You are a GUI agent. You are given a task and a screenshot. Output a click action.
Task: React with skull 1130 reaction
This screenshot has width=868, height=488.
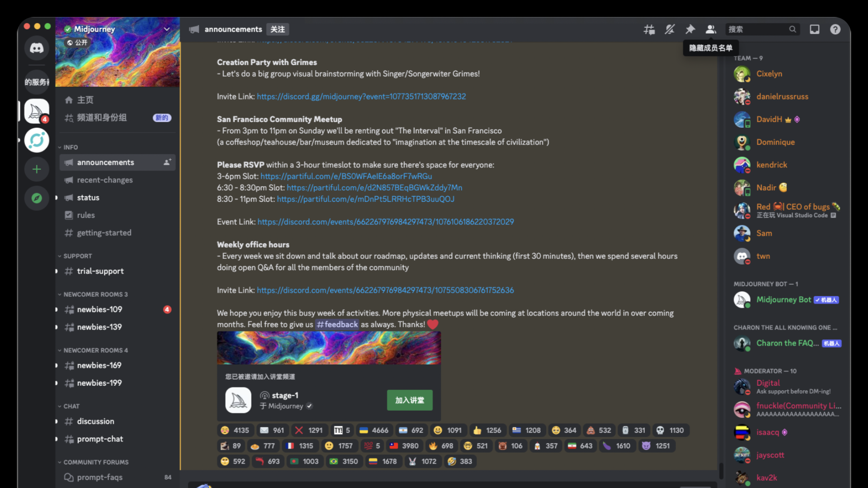tap(670, 430)
